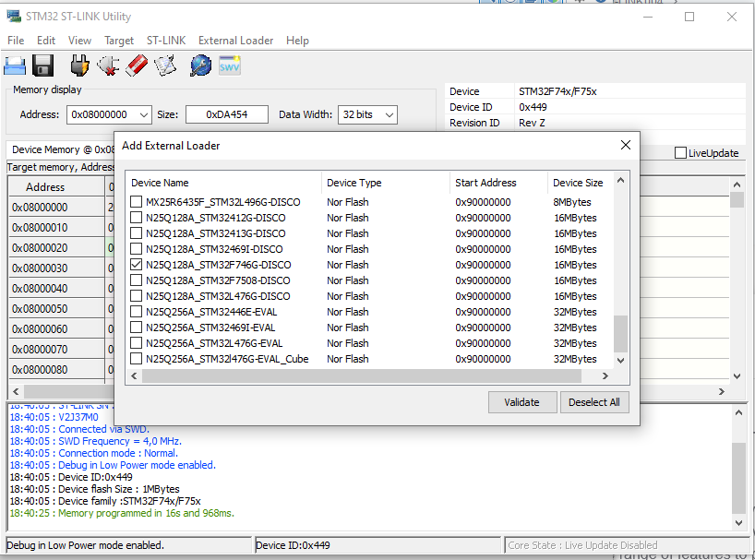755x560 pixels.
Task: Click the Deselect All button
Action: [594, 402]
